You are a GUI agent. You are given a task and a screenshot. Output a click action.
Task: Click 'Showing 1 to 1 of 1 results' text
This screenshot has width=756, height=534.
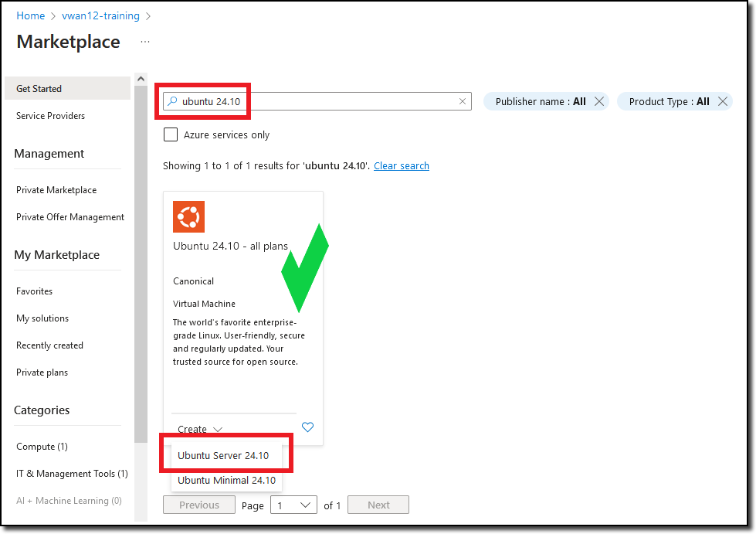pyautogui.click(x=266, y=166)
